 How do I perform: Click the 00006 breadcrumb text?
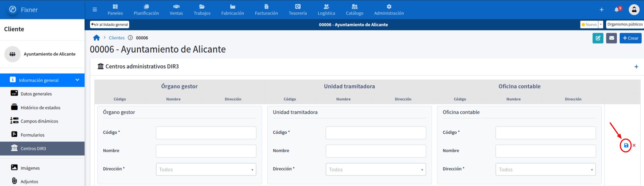142,38
